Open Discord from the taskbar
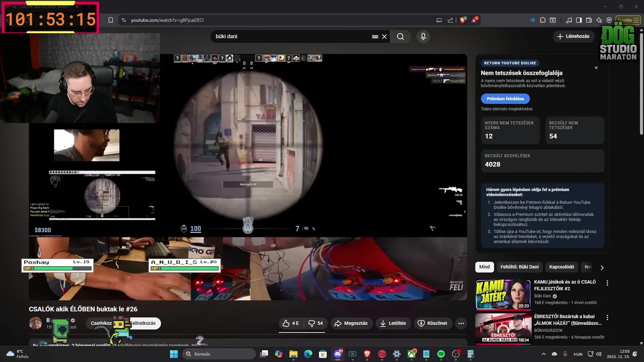644x362 pixels. (338, 354)
